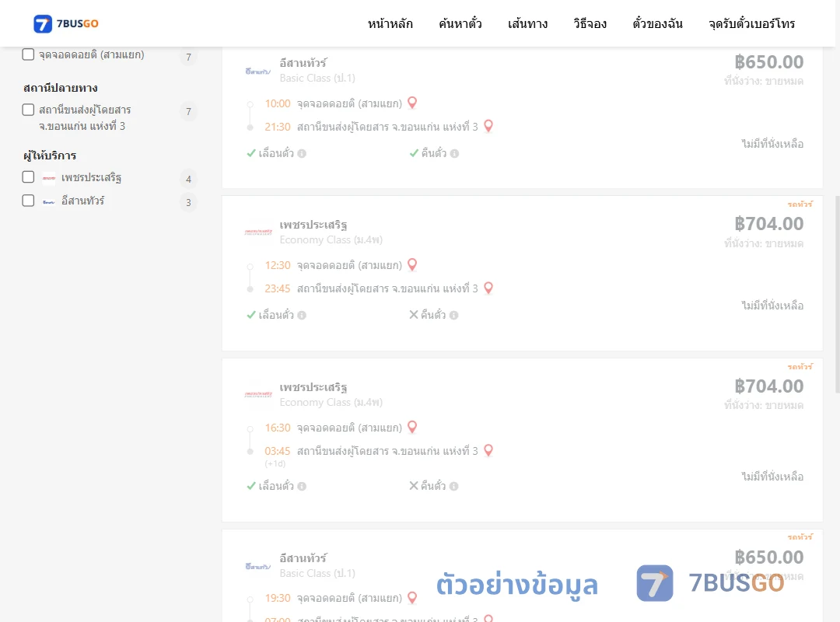Click the ฿650.00 price on 10:00 trip

coord(768,62)
